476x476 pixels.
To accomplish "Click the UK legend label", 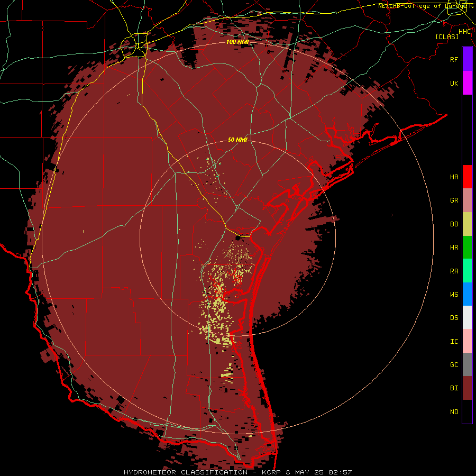I will click(454, 83).
